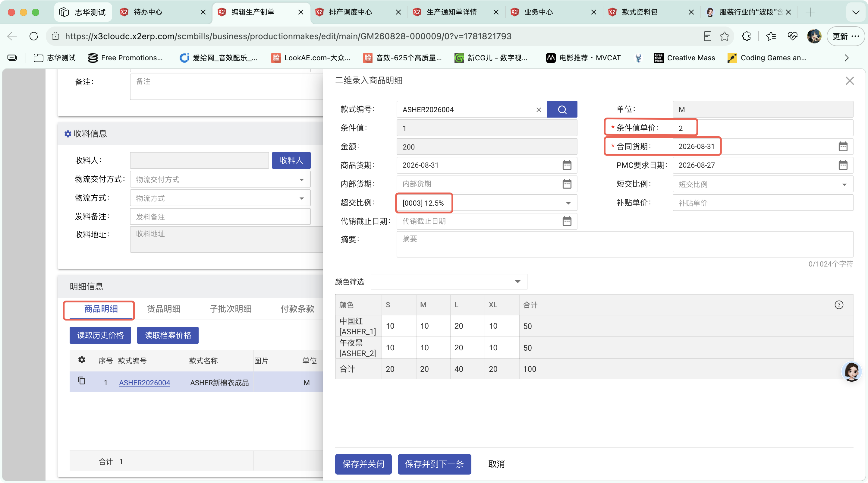Open calendar for PMC要求日期
868x483 pixels.
tap(843, 165)
